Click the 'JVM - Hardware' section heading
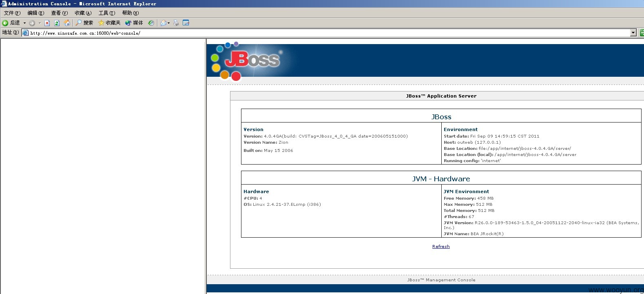 pyautogui.click(x=441, y=179)
